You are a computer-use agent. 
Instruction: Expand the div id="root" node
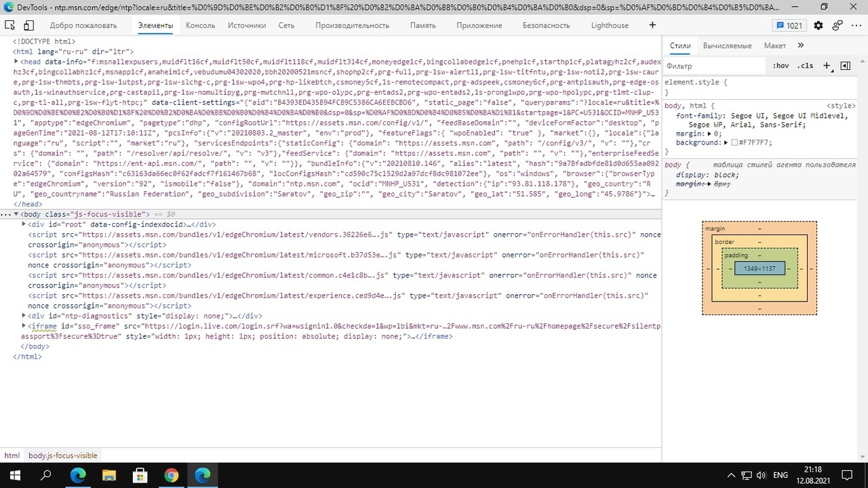[24, 224]
